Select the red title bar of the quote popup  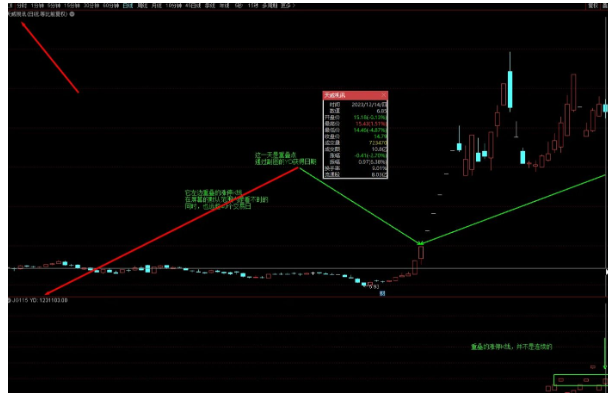coord(352,95)
